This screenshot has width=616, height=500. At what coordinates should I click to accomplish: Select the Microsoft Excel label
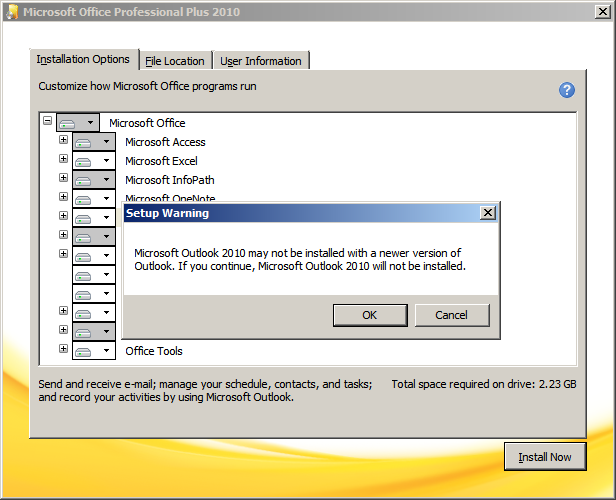pyautogui.click(x=161, y=161)
